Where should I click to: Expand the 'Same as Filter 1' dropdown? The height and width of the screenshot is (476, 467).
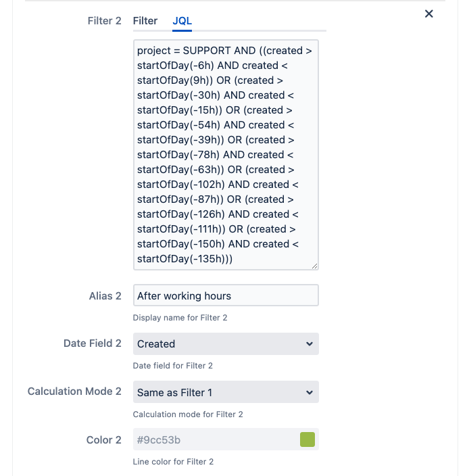click(216, 392)
